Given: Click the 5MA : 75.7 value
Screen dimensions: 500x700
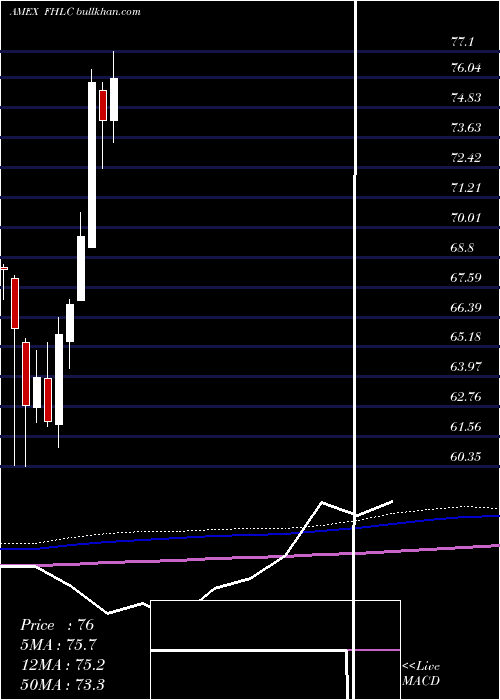Looking at the screenshot, I should 58,645.
